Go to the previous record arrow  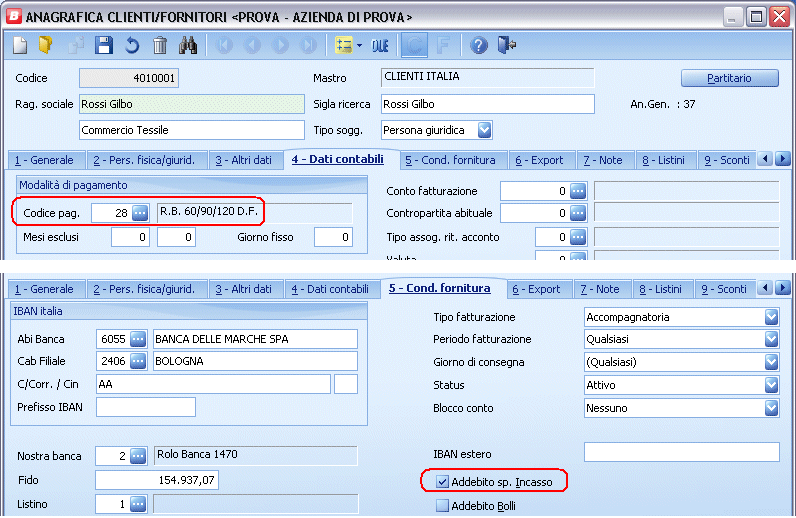(x=252, y=45)
